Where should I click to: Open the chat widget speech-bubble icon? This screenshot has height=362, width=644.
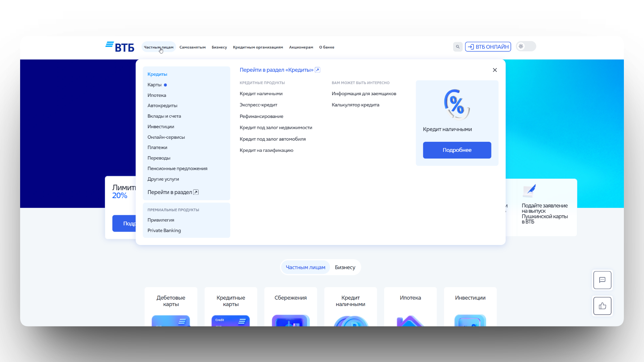[x=602, y=280]
